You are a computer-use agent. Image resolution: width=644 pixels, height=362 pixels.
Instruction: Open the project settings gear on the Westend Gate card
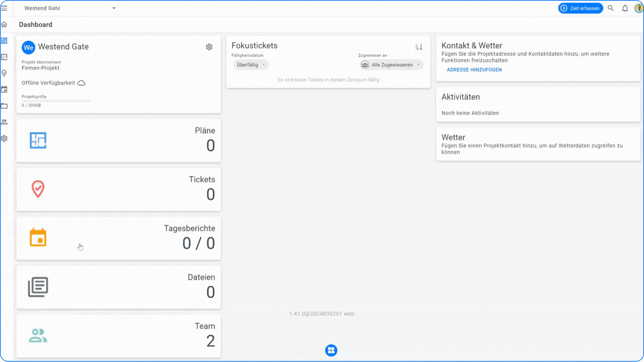coord(209,47)
